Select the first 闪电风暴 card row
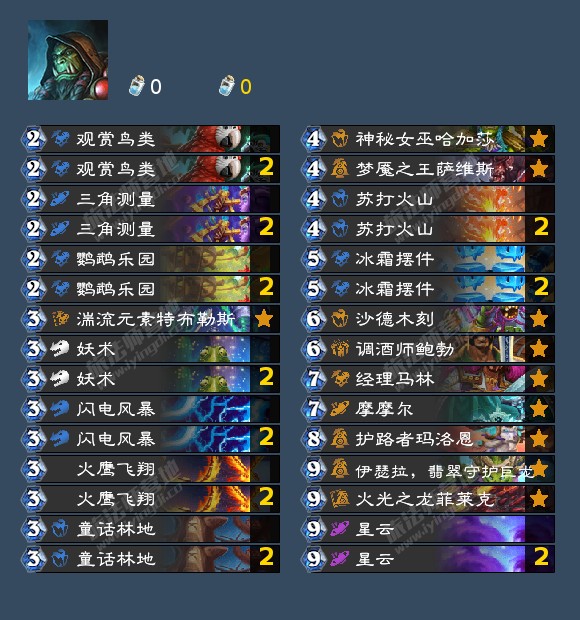Viewport: 580px width, 620px height. click(151, 409)
